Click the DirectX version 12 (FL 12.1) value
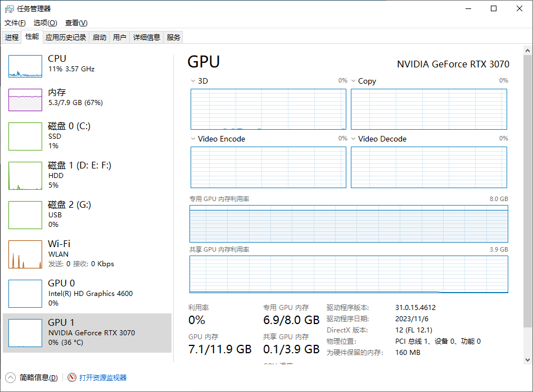This screenshot has width=533, height=392. 414,330
